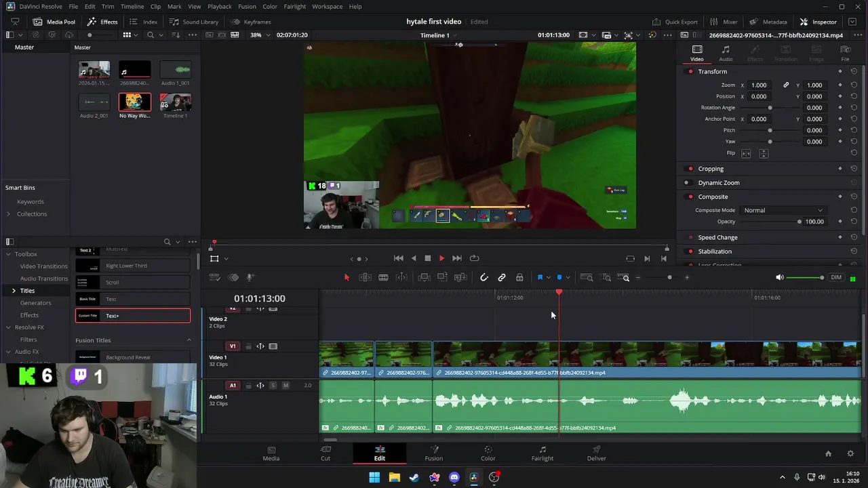Viewport: 868px width, 488px height.
Task: Switch to the Fairlight page
Action: click(x=542, y=453)
